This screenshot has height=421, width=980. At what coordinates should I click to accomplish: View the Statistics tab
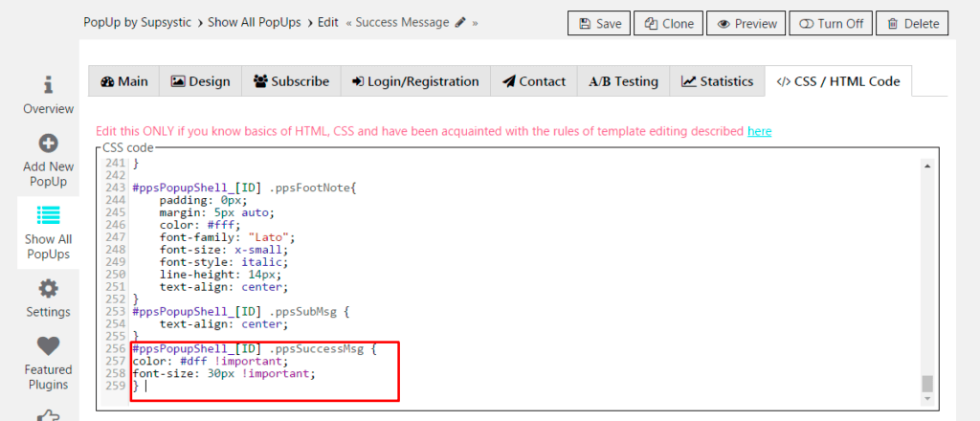[717, 81]
